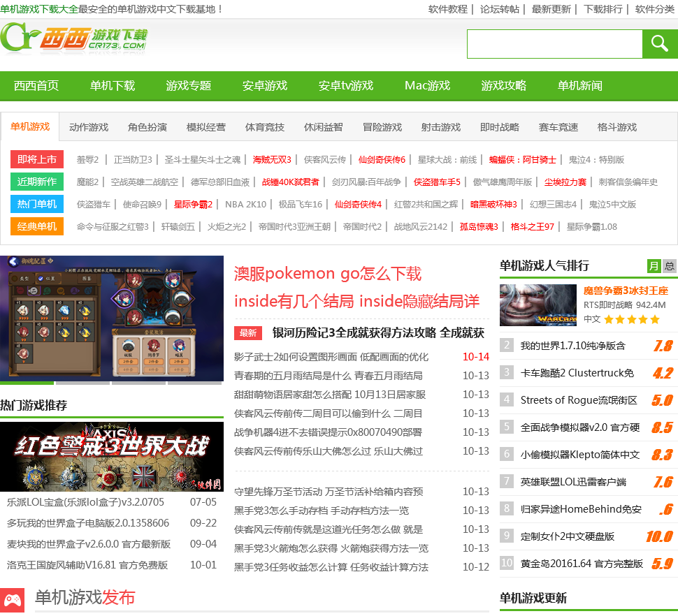Screen dimensions: 678x616
Task: Go to 游戏专题 menu item
Action: [189, 85]
